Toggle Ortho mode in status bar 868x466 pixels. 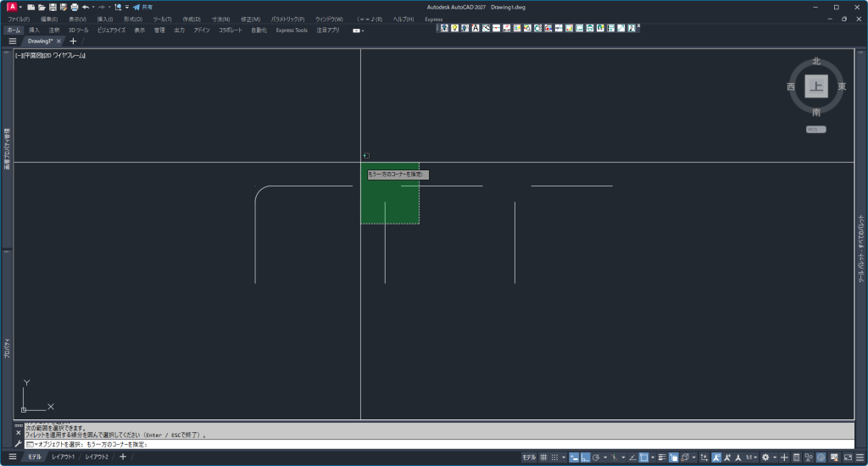(x=586, y=458)
